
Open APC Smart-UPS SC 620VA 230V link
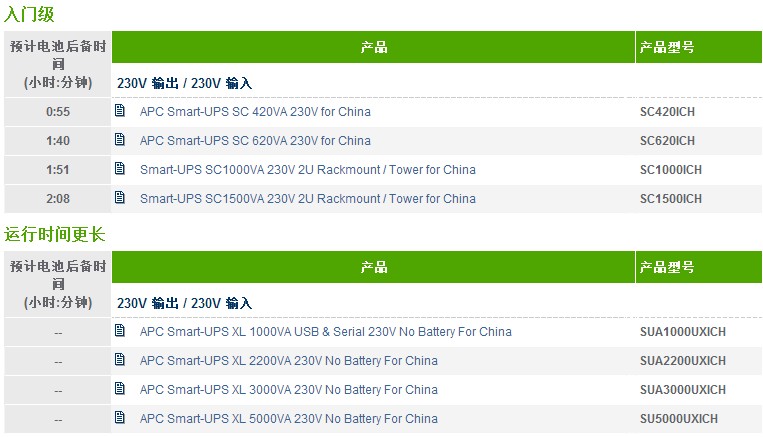tap(255, 141)
